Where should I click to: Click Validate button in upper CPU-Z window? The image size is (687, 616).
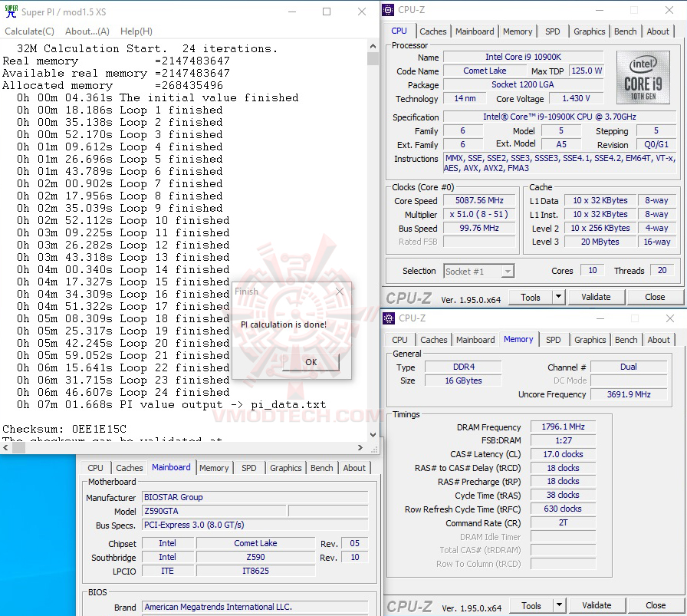click(596, 297)
